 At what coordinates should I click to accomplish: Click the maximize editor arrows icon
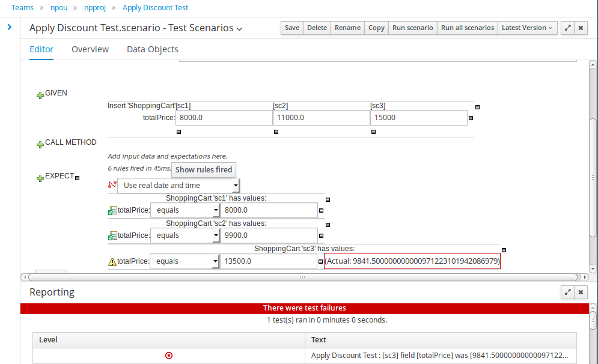click(567, 28)
